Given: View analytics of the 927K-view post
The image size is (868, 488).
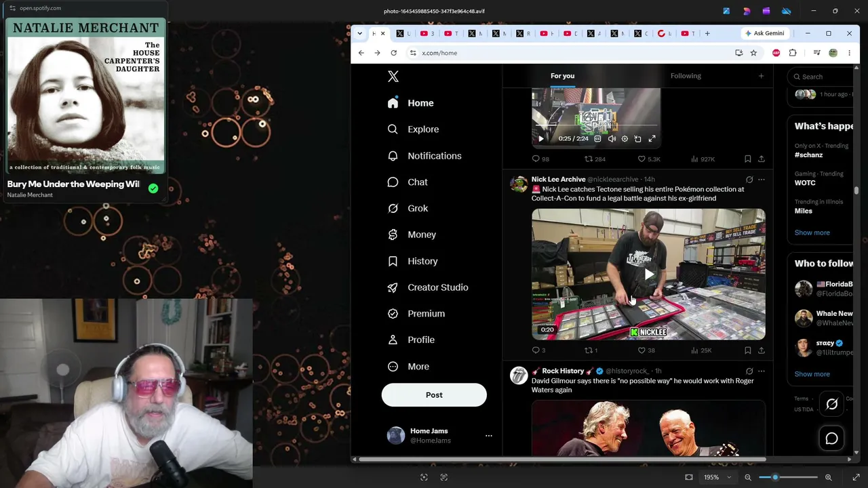Looking at the screenshot, I should pyautogui.click(x=703, y=159).
